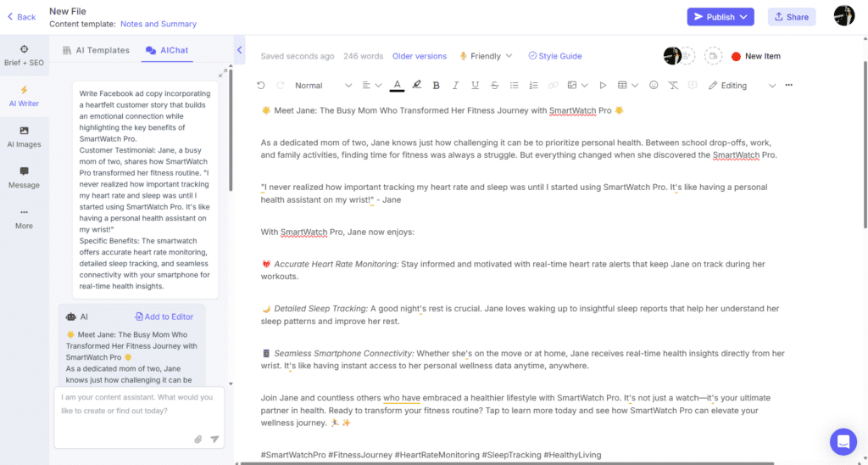Image resolution: width=868 pixels, height=465 pixels.
Task: Click the insert link icon
Action: point(553,86)
